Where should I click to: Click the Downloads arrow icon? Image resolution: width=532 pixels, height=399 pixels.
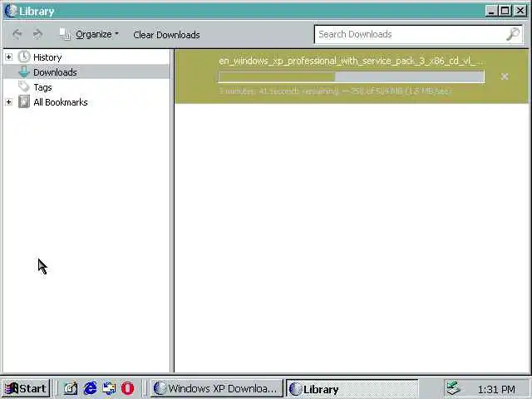pos(24,71)
